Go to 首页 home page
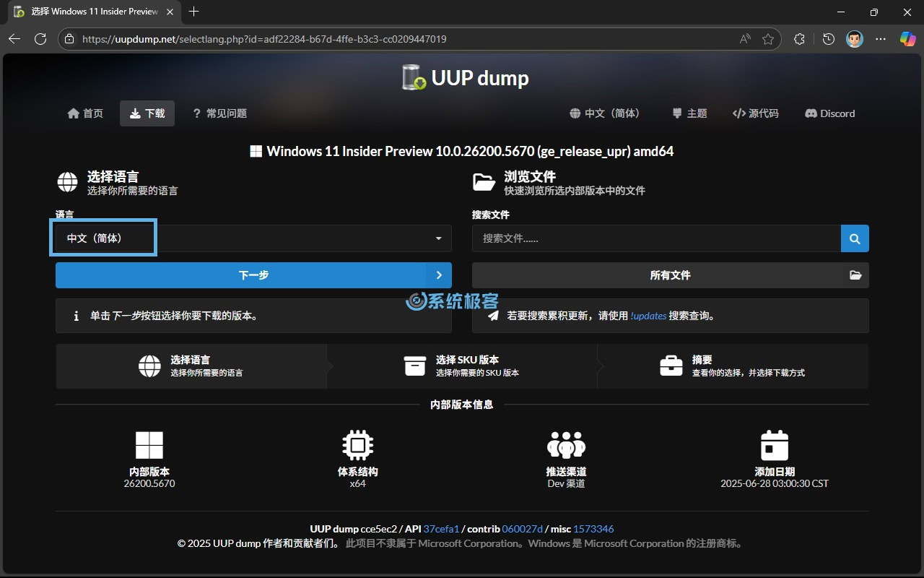 (85, 113)
